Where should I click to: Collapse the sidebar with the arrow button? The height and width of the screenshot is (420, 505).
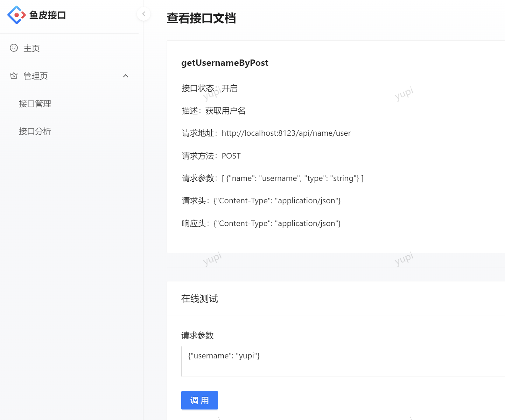point(143,14)
